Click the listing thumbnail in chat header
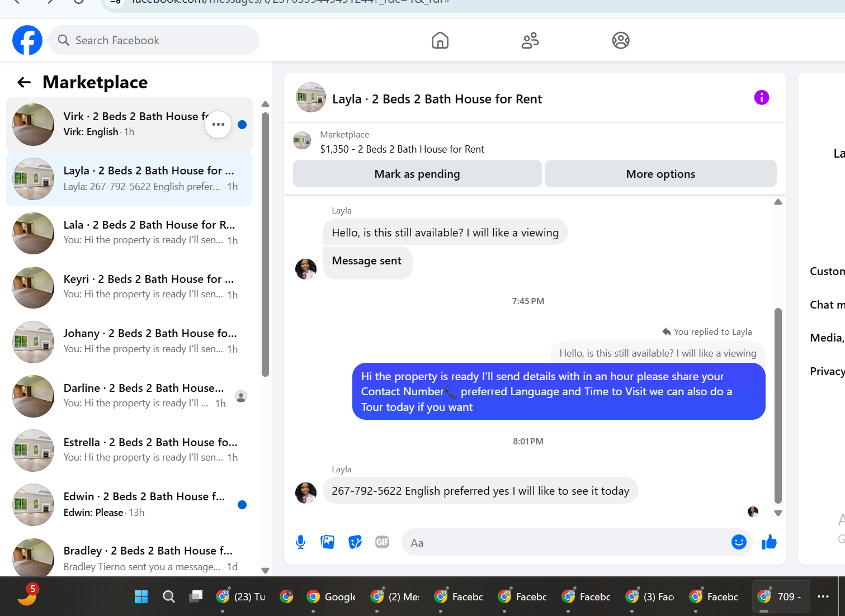Image resolution: width=845 pixels, height=616 pixels. pyautogui.click(x=311, y=98)
